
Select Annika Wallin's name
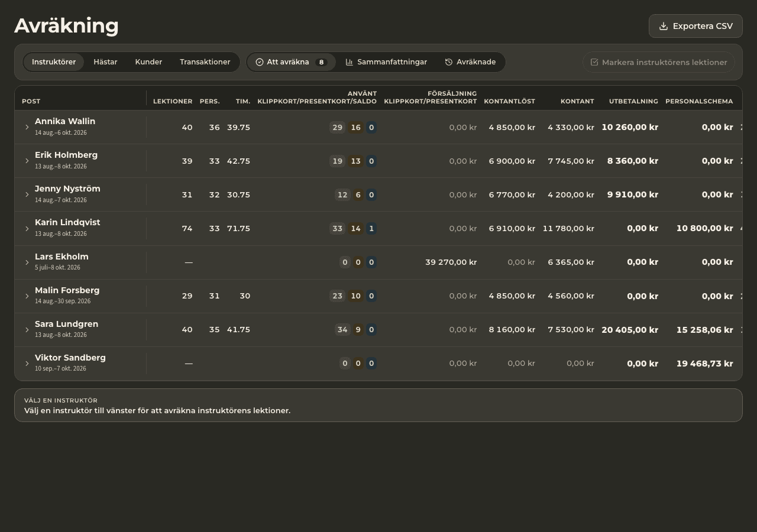click(65, 121)
